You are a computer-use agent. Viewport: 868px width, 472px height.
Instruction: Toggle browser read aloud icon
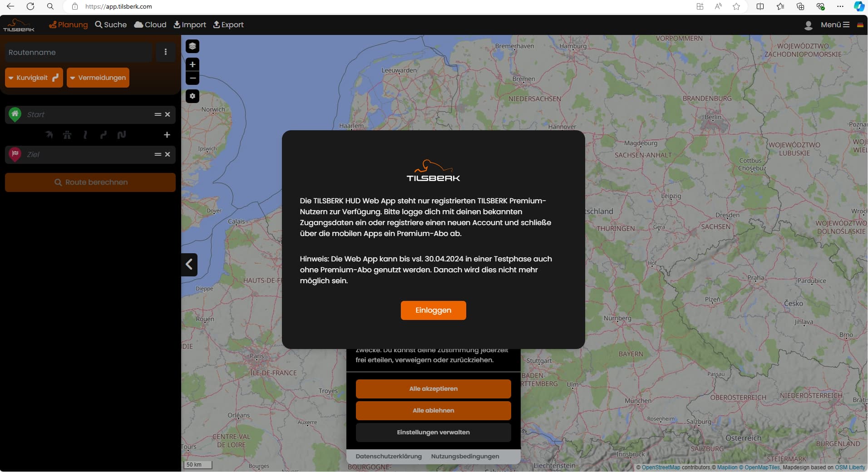click(718, 6)
